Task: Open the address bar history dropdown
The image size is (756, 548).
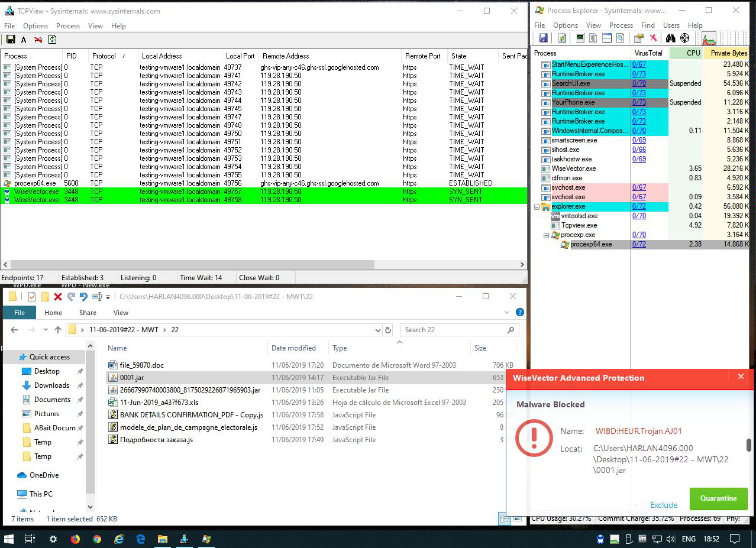Action: point(378,330)
